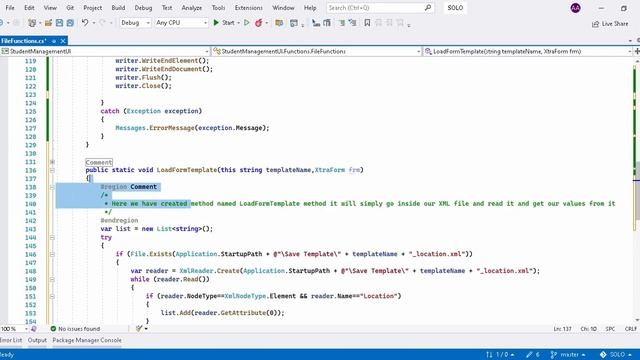
Task: Open the Edit menu
Action: pyautogui.click(x=29, y=8)
